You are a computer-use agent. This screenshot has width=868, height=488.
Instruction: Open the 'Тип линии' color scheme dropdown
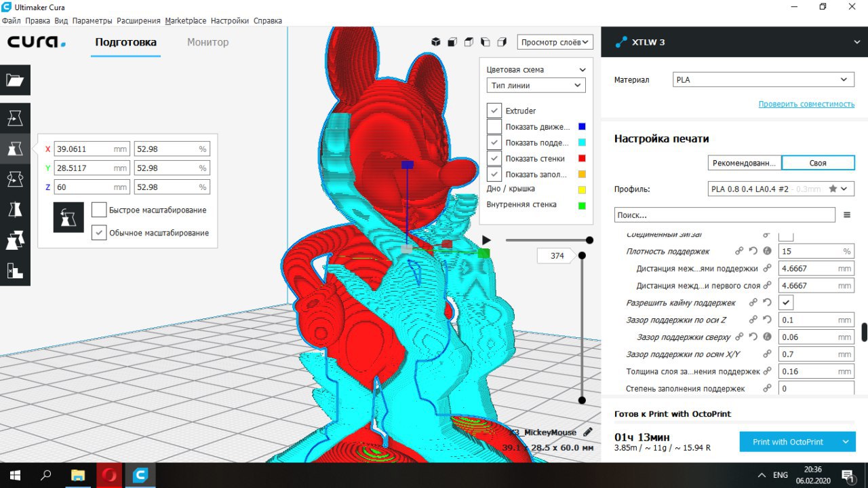(x=536, y=86)
